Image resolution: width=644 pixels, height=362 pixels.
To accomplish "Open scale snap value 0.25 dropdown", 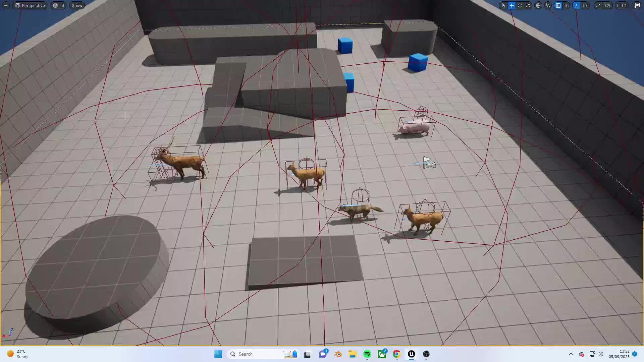I will point(607,5).
